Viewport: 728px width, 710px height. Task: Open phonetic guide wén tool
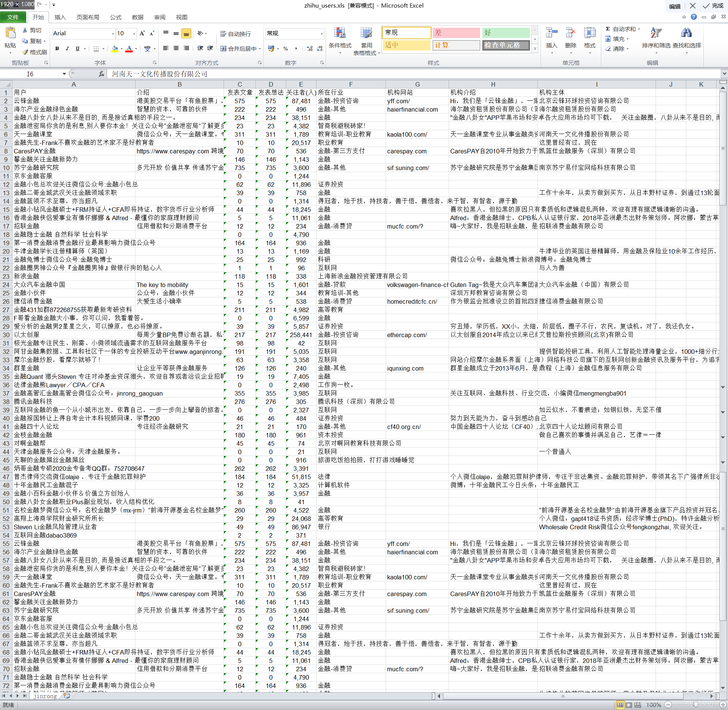pyautogui.click(x=147, y=49)
